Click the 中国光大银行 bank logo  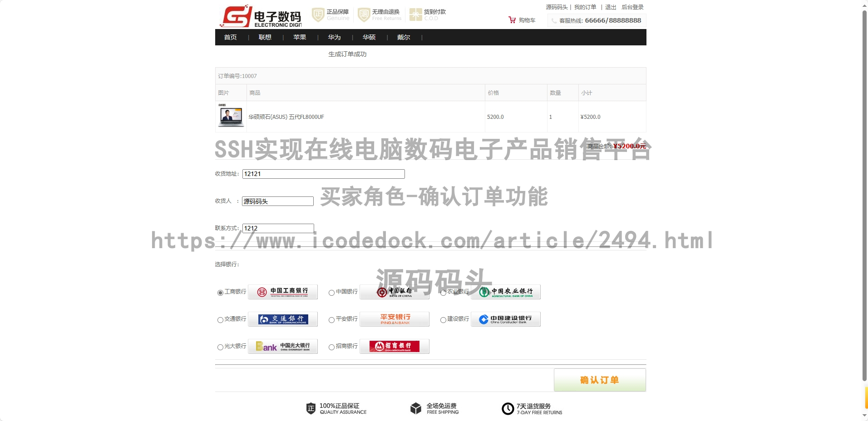pyautogui.click(x=283, y=346)
